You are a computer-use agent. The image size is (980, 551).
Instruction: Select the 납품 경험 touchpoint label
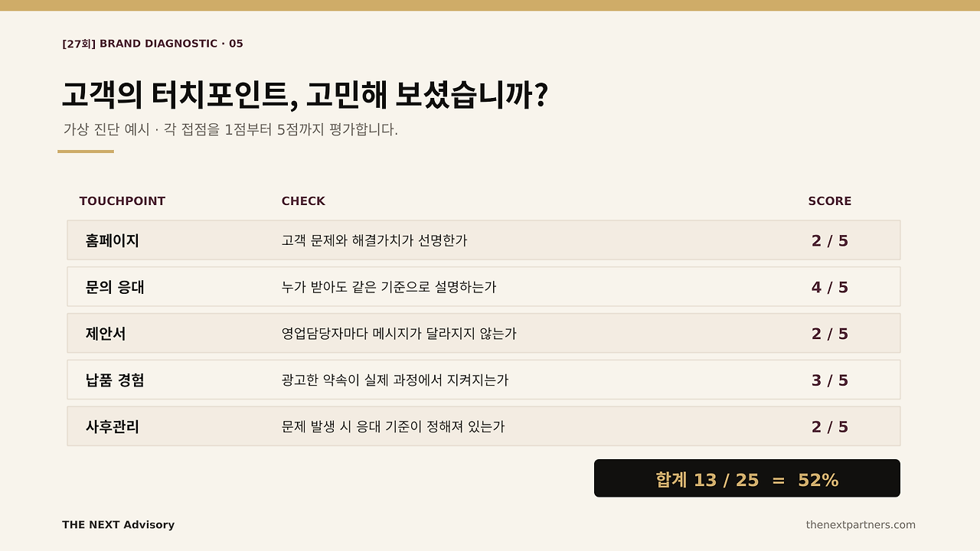point(115,380)
